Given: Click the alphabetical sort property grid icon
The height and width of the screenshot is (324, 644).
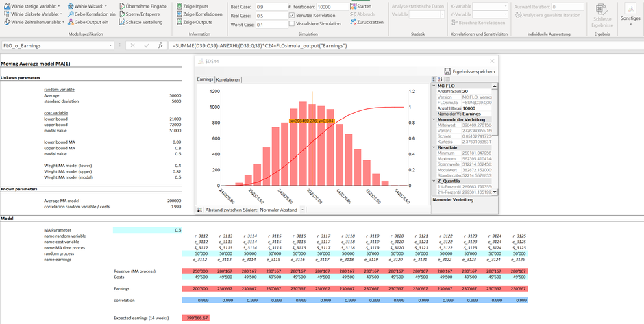Looking at the screenshot, I should 439,79.
